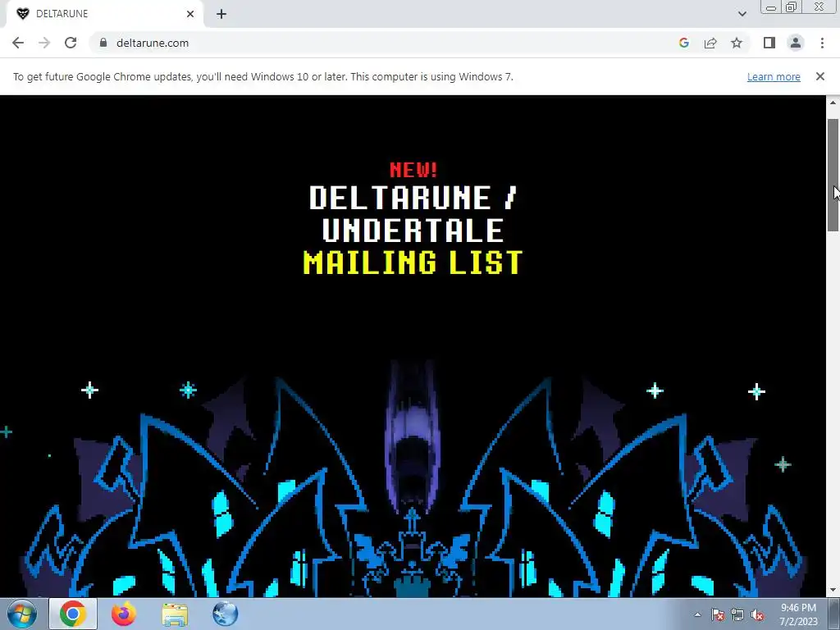Show hidden system tray icons

point(697,614)
